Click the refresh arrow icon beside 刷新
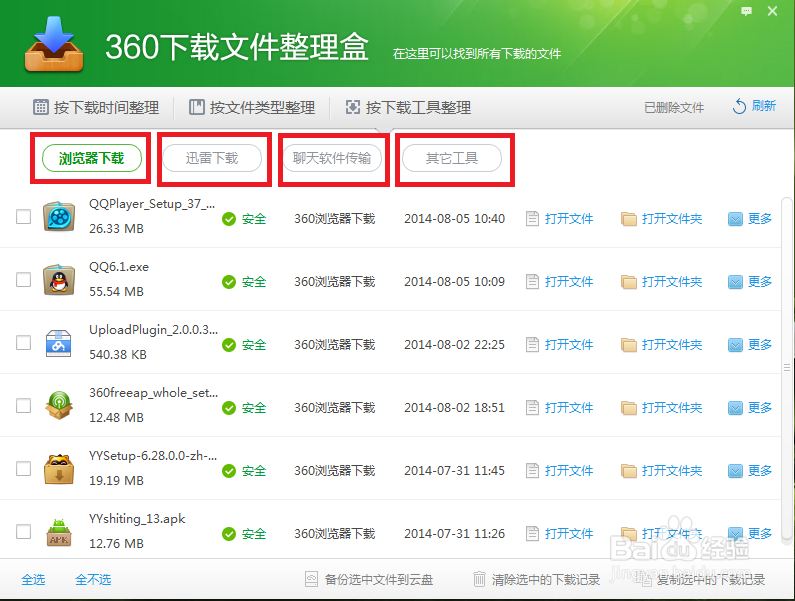The height and width of the screenshot is (601, 795). (x=739, y=107)
